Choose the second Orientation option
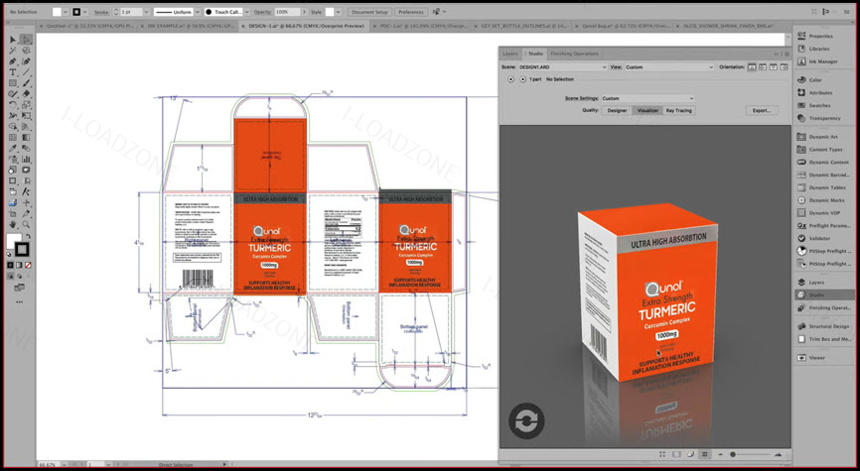The image size is (860, 471). [763, 67]
